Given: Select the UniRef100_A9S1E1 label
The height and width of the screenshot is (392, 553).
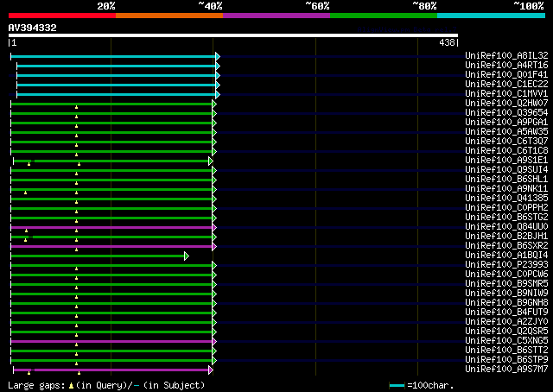Looking at the screenshot, I should (x=506, y=160).
